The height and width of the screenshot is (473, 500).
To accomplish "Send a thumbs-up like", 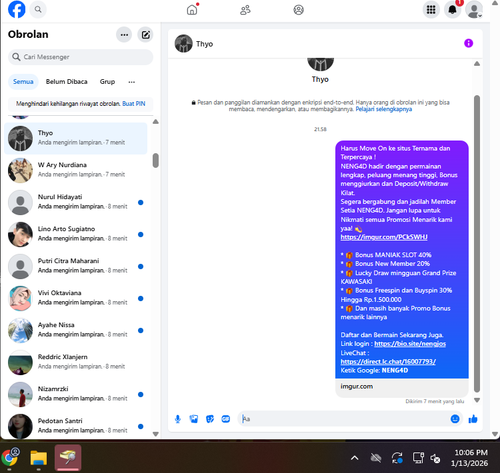I will point(473,419).
